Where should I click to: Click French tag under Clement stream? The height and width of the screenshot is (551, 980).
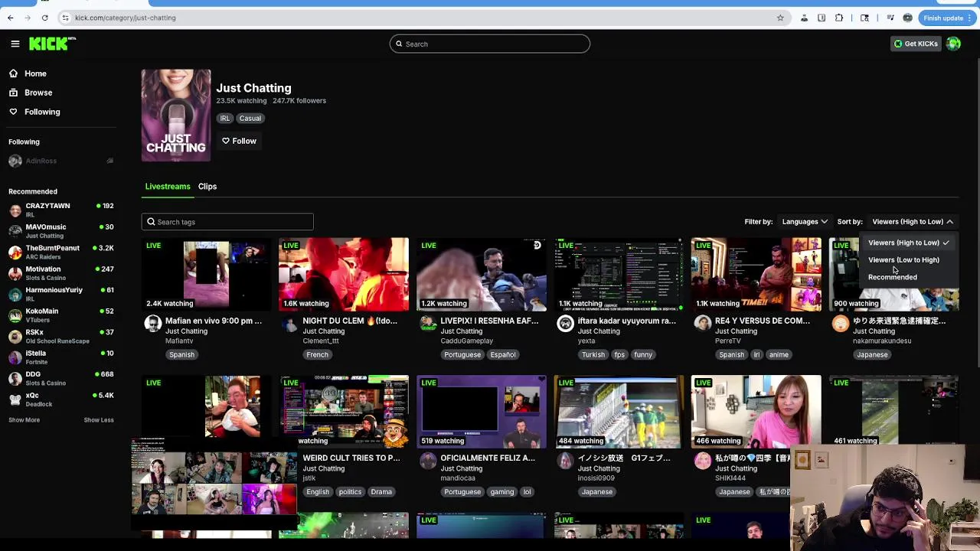[317, 355]
